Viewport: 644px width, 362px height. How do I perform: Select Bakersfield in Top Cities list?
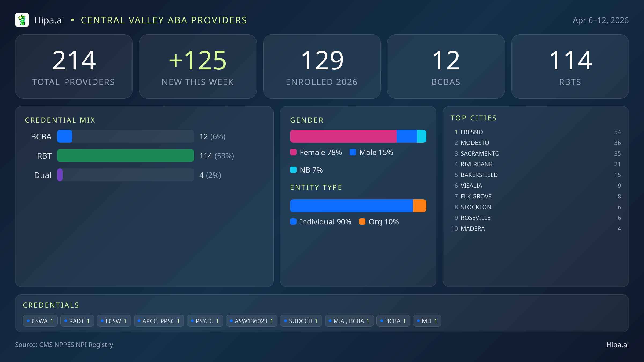tap(479, 175)
